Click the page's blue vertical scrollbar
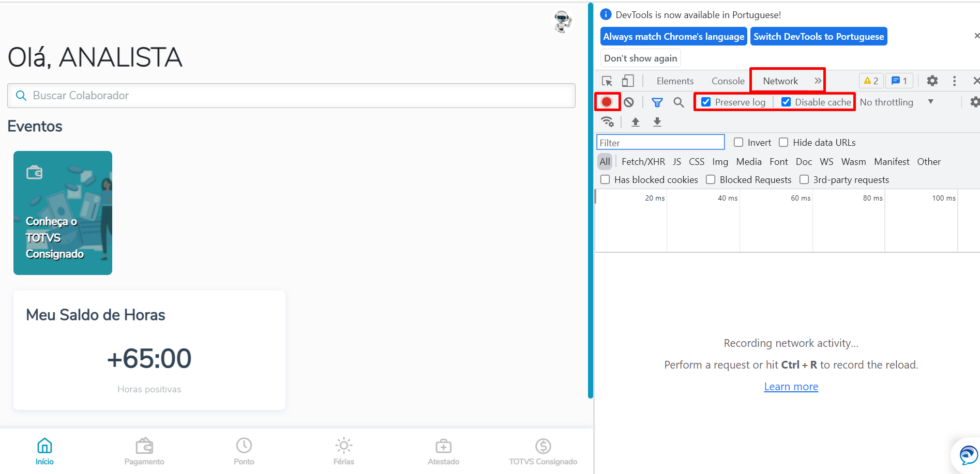The image size is (980, 474). coord(590,201)
